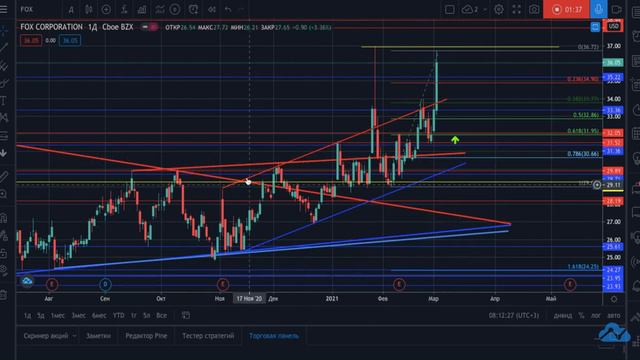Set range to 6мес
The height and width of the screenshot is (360, 640).
point(99,316)
